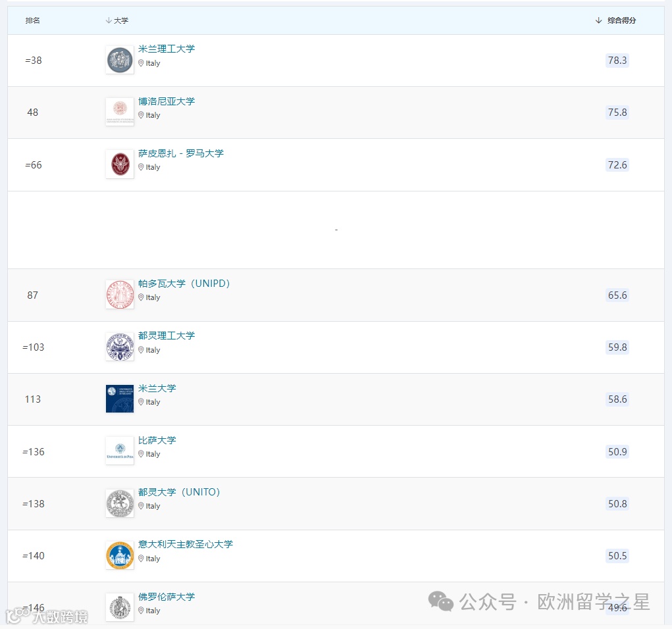
Task: Click the location pin under 意大利天主教圣心大学
Action: 141,559
